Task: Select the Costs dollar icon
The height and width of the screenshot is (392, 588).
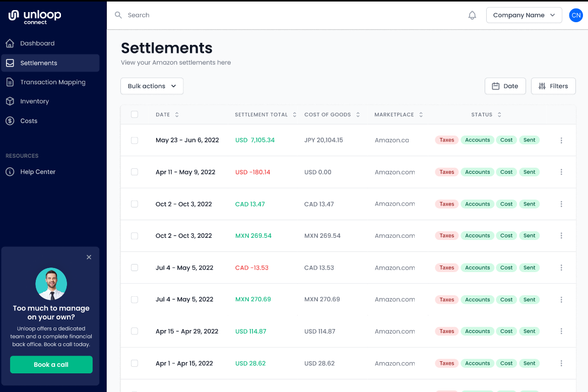Action: 10,120
